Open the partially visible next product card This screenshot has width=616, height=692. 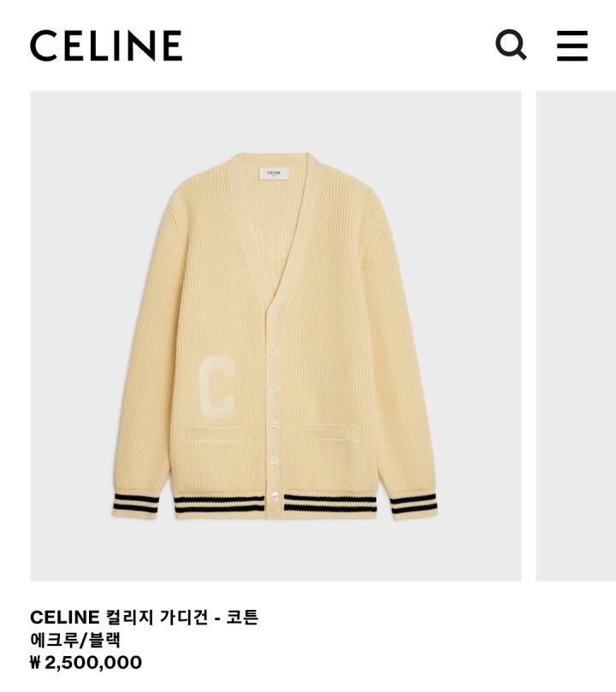click(x=576, y=336)
